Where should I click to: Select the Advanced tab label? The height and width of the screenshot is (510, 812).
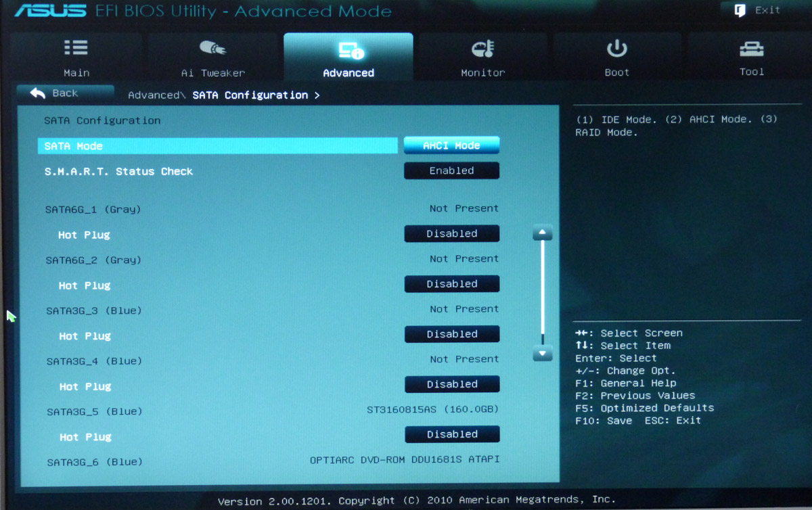click(x=348, y=73)
